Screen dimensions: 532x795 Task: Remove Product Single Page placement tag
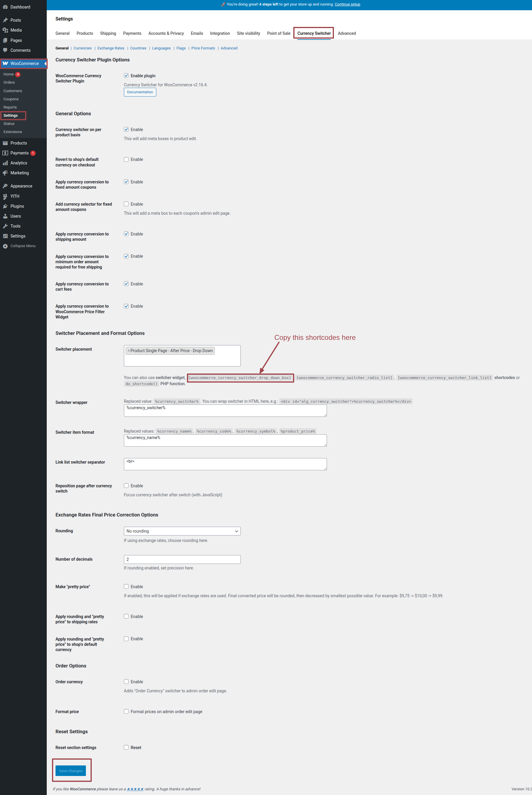(x=129, y=351)
